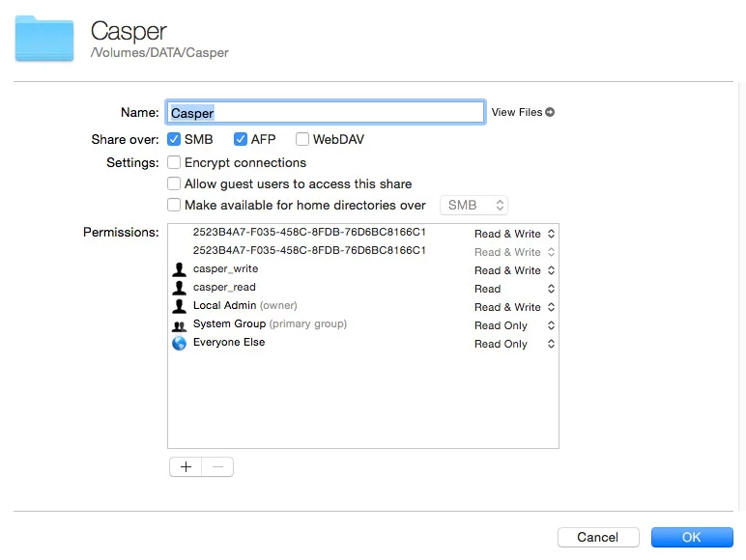Screen dimensions: 746x560
Task: Open permission dropdown for first UUID entry
Action: click(514, 234)
